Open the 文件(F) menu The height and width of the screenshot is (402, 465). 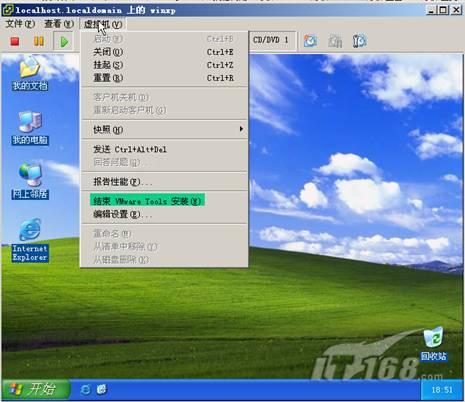click(20, 24)
